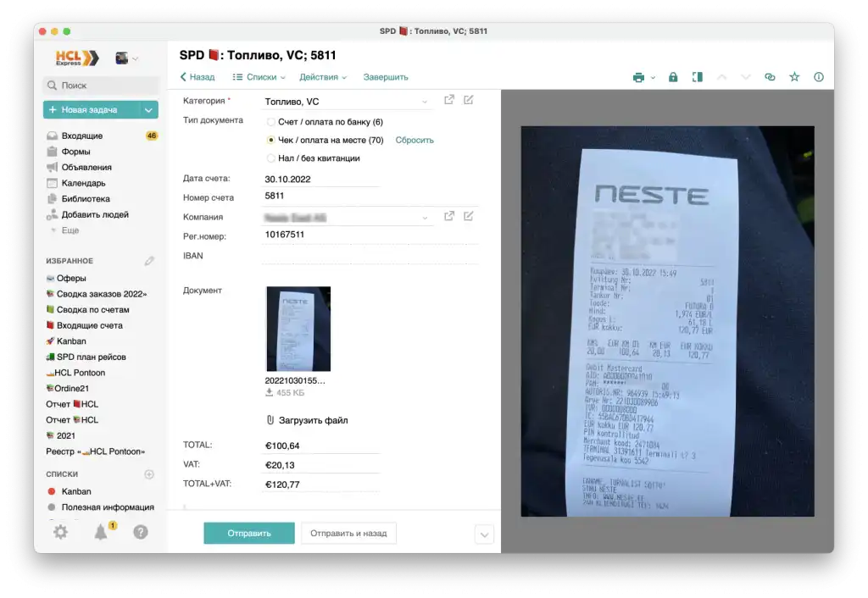
Task: Add a new list with the plus icon
Action: coord(149,474)
